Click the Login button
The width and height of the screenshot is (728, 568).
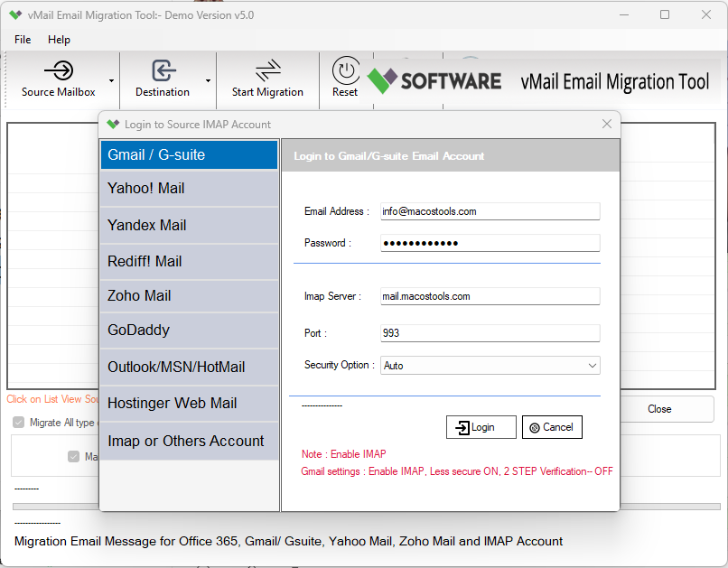(x=481, y=427)
